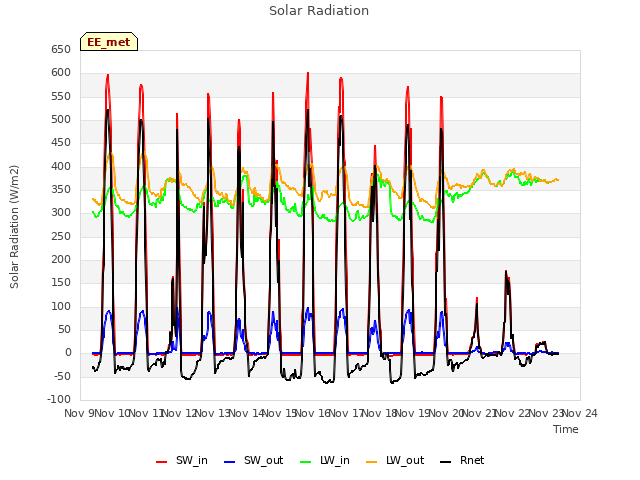Click the Nov 24 x-axis tick label
The width and height of the screenshot is (640, 480).
(x=580, y=413)
